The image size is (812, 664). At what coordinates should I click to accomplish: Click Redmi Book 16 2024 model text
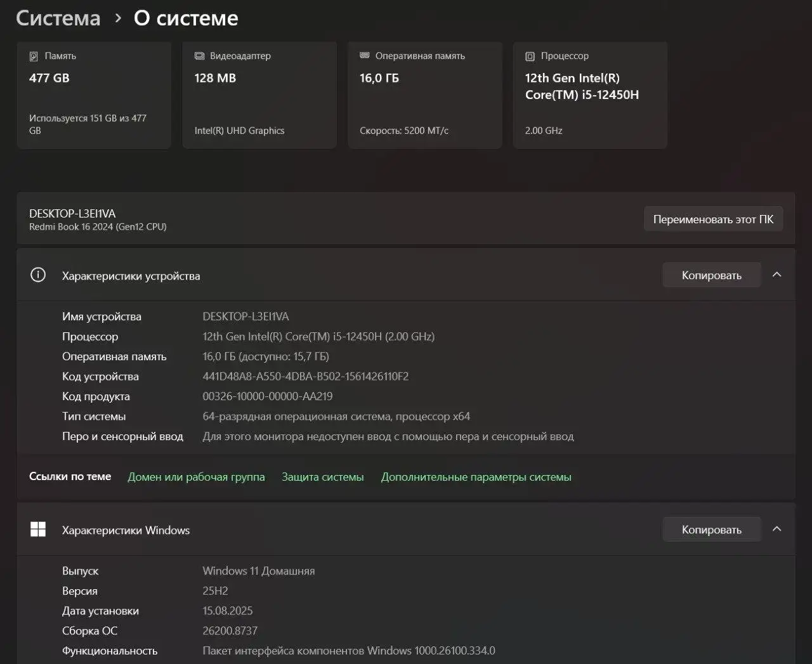click(x=98, y=227)
